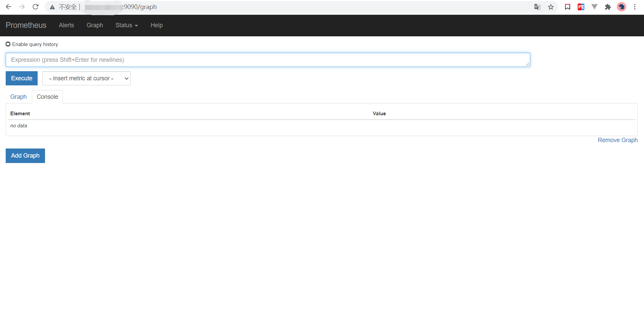This screenshot has height=331, width=644.
Task: Click the 'no data' result text
Action: tap(19, 126)
